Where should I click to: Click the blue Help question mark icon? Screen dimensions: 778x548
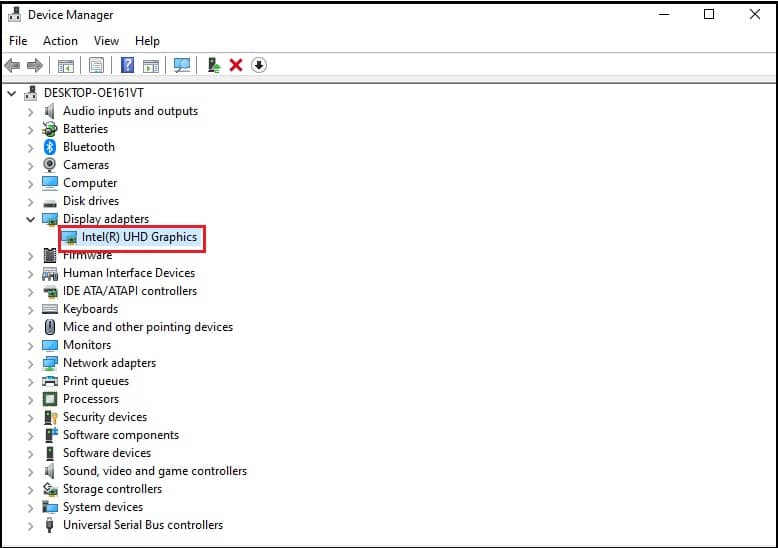tap(128, 65)
